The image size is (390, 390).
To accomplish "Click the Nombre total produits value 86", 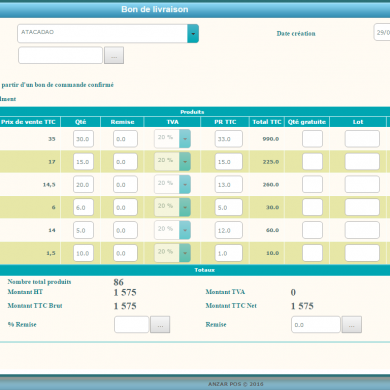I will (x=118, y=282).
